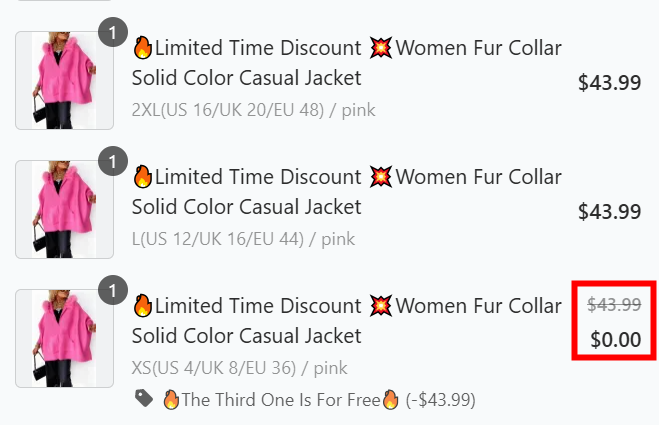Click quantity badge on 2XL jacket
659x425 pixels.
coord(113,33)
